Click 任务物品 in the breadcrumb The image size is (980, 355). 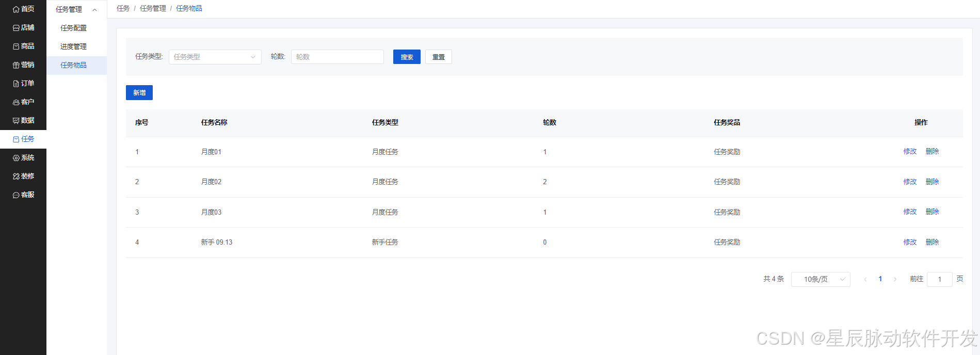click(x=189, y=8)
